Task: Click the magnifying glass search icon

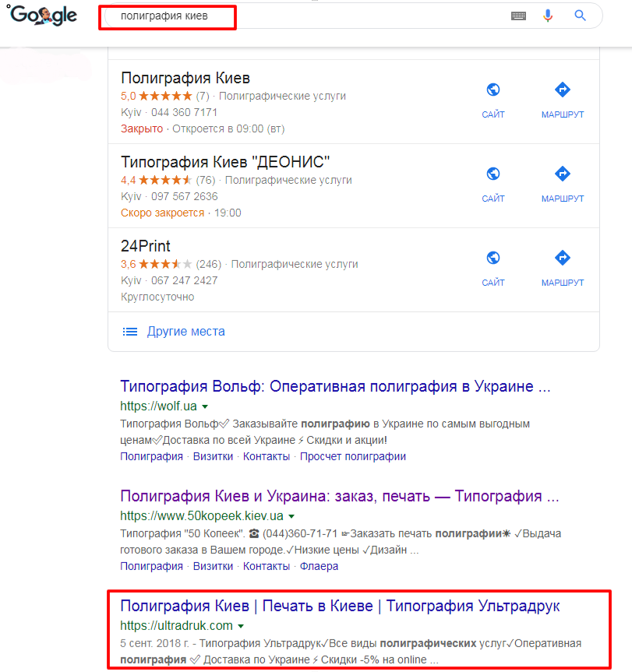Action: 580,16
